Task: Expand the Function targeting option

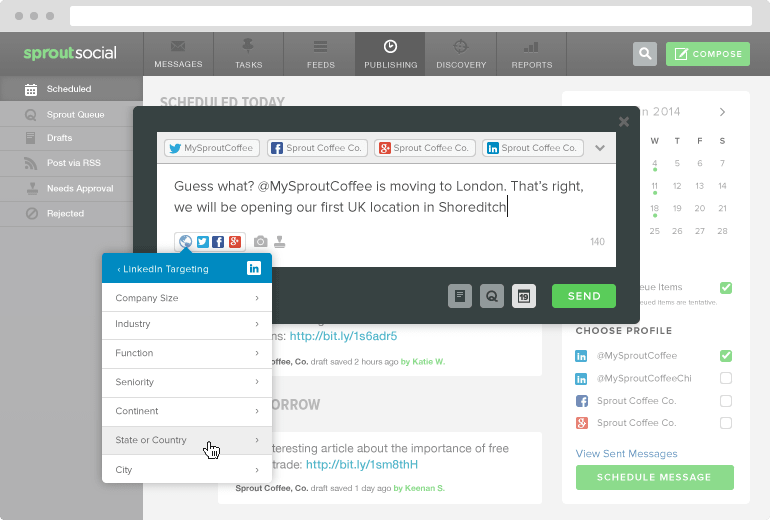Action: (x=187, y=353)
